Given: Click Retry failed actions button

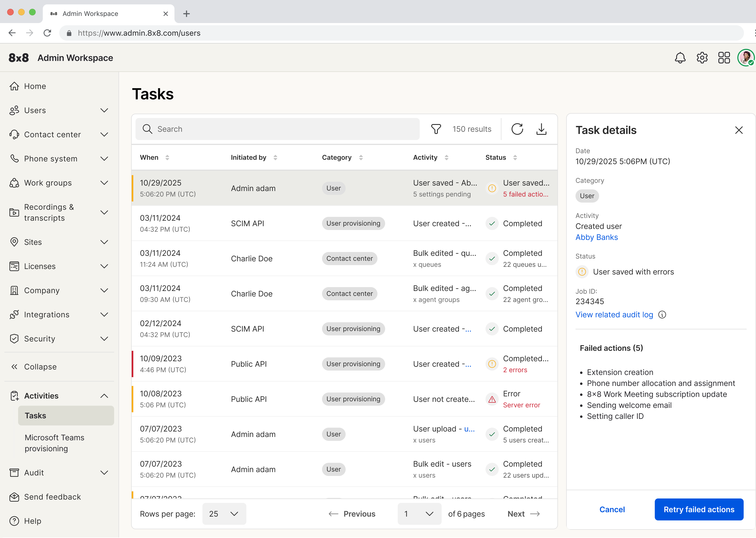Looking at the screenshot, I should point(699,509).
